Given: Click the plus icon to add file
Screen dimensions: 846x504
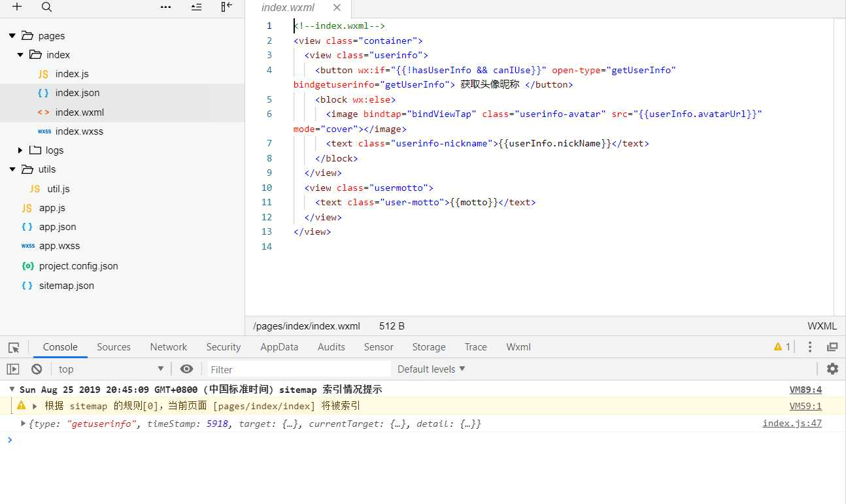Looking at the screenshot, I should [17, 7].
